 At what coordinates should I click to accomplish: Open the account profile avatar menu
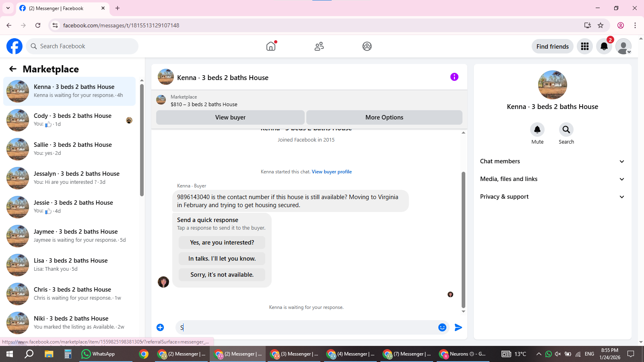point(623,46)
